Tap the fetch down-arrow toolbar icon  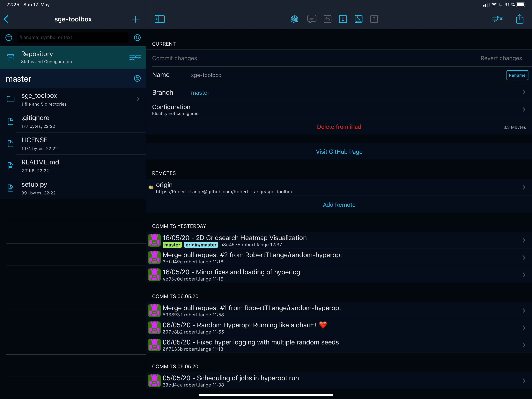(343, 19)
